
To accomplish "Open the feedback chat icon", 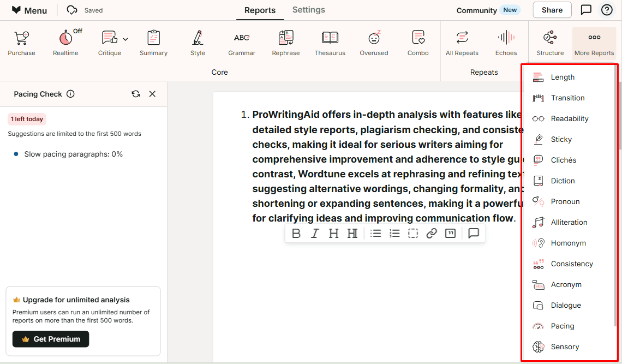I will tap(586, 10).
